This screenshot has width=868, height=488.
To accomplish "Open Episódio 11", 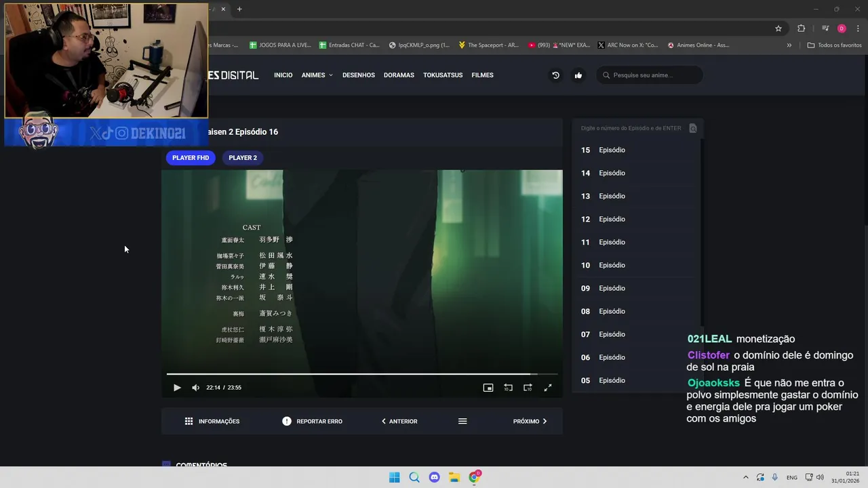I will [635, 242].
